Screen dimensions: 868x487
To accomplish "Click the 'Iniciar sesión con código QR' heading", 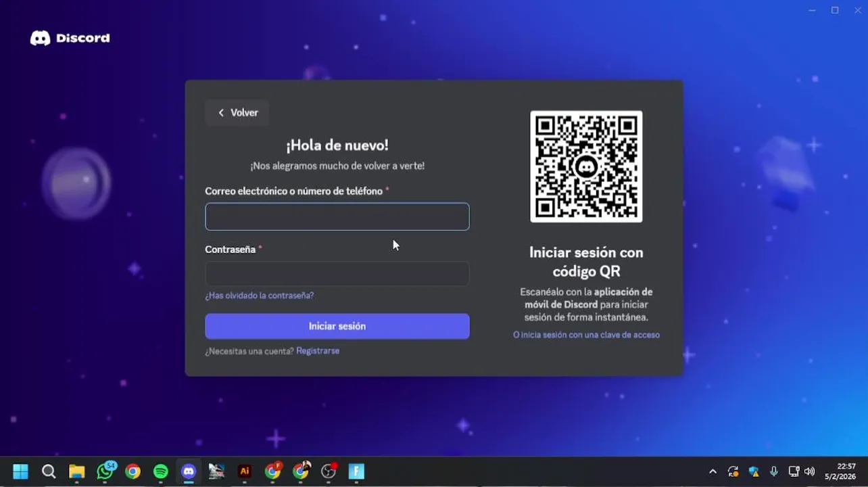I will tap(586, 262).
